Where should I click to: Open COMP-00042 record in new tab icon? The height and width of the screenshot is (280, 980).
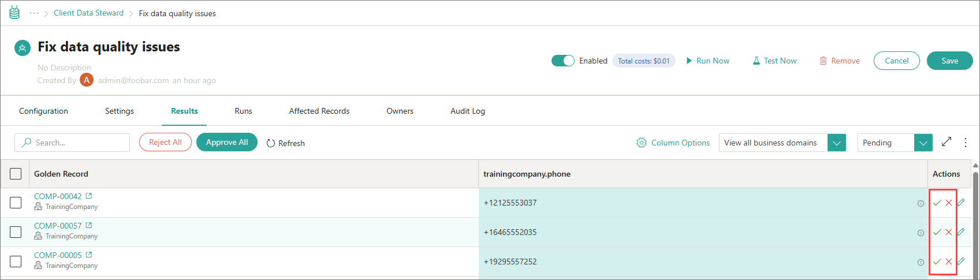89,196
